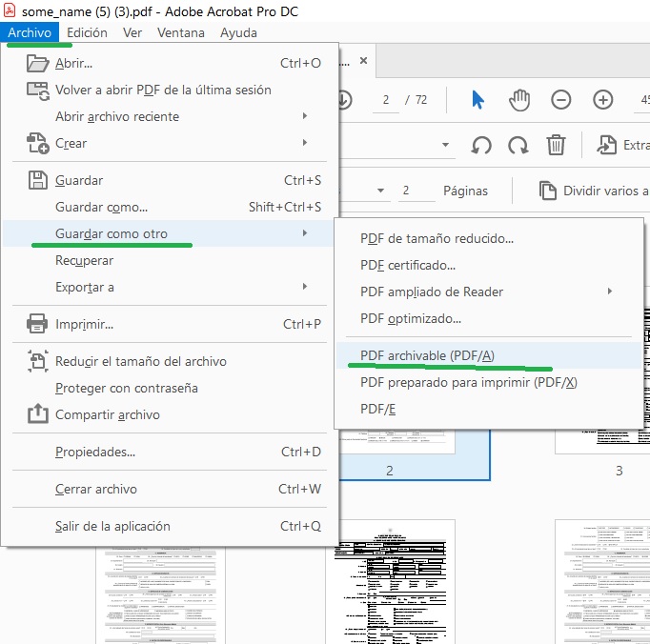Click the zoom in plus icon
Image resolution: width=650 pixels, height=644 pixels.
(x=602, y=100)
